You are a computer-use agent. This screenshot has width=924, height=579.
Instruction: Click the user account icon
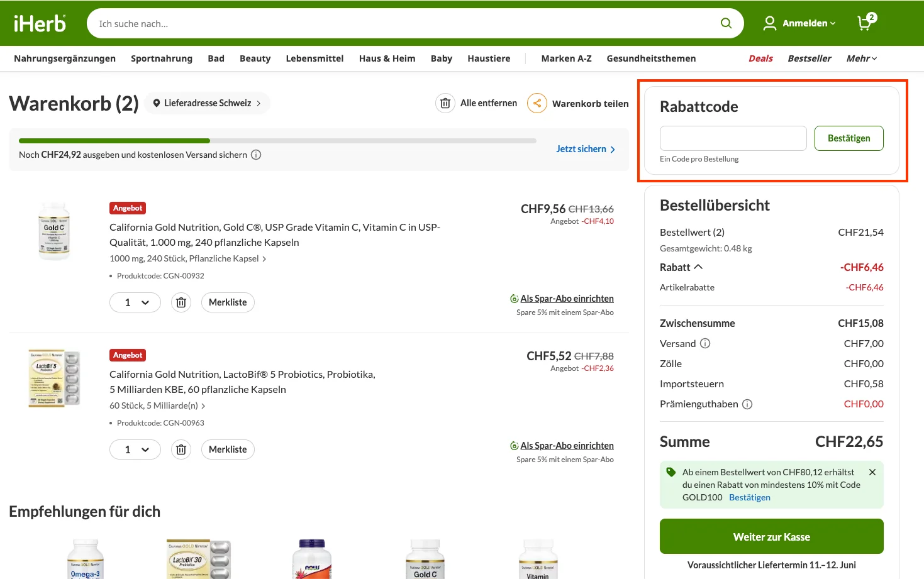pos(770,23)
